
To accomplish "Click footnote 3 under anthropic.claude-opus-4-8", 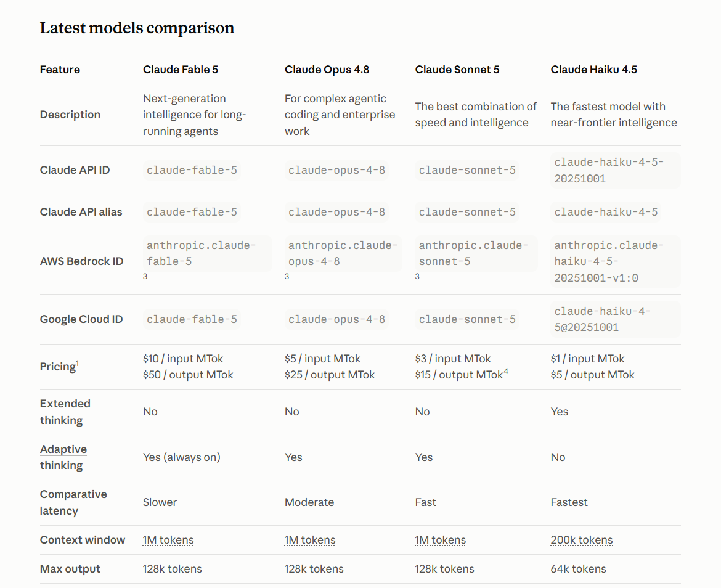I will [287, 276].
